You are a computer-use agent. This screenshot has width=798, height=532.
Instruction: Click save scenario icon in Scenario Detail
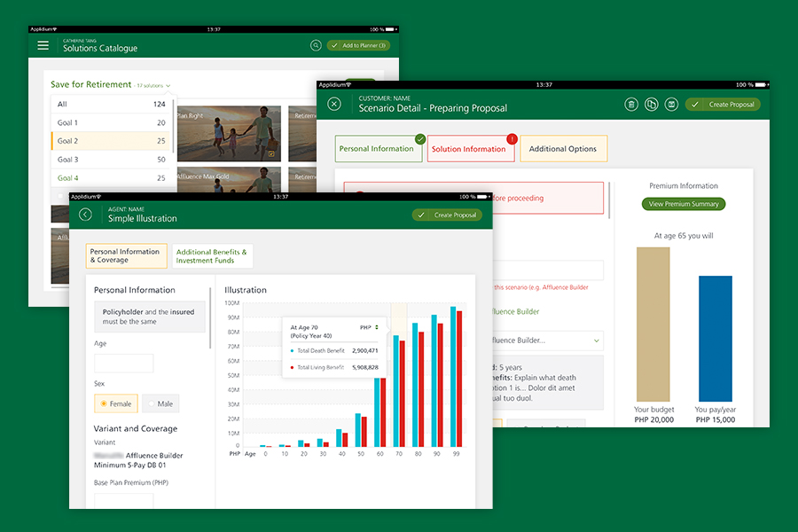pos(672,105)
